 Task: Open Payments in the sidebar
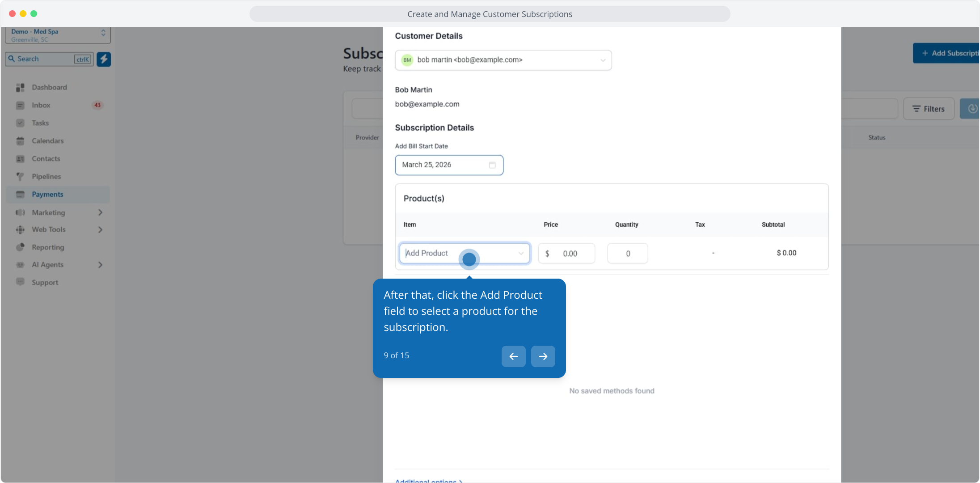click(47, 195)
